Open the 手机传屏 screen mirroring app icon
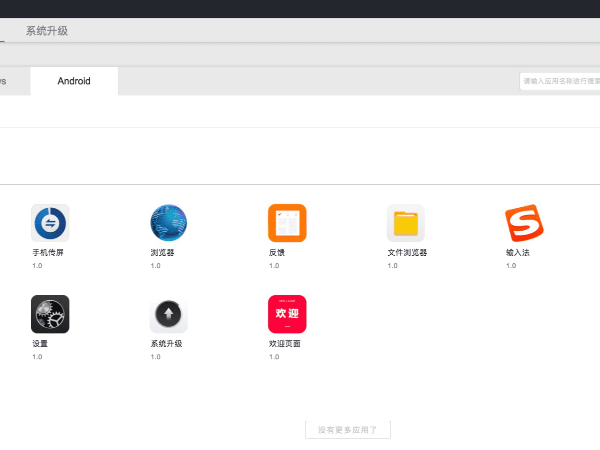 50,223
